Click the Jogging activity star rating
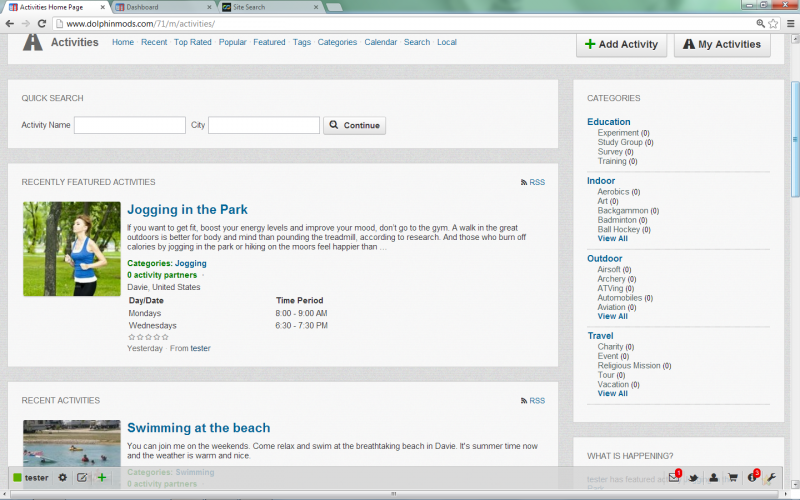 (148, 337)
